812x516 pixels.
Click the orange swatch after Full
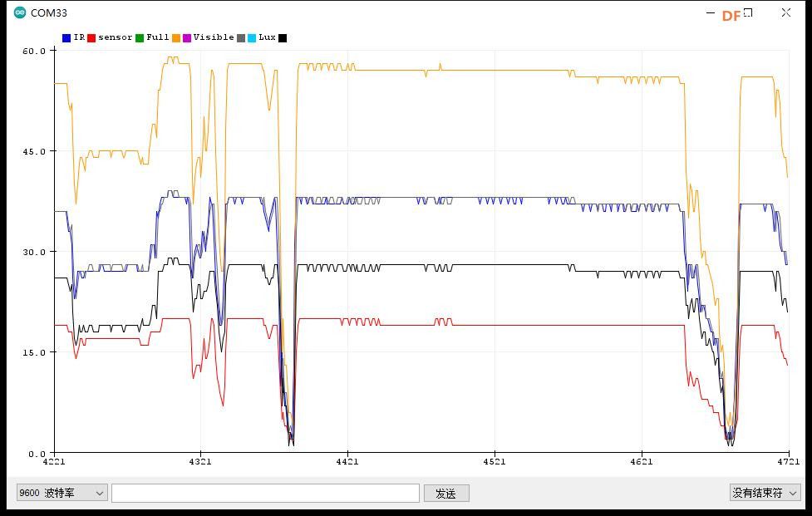click(176, 37)
